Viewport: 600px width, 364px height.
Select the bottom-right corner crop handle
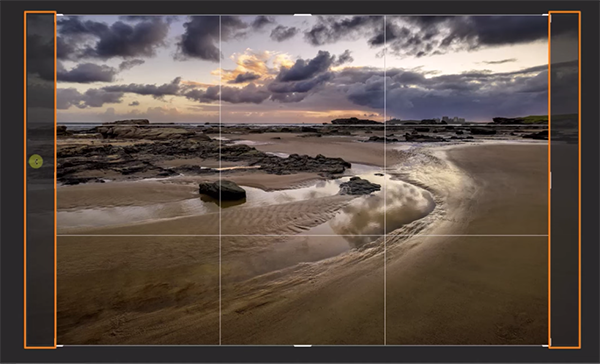click(546, 346)
